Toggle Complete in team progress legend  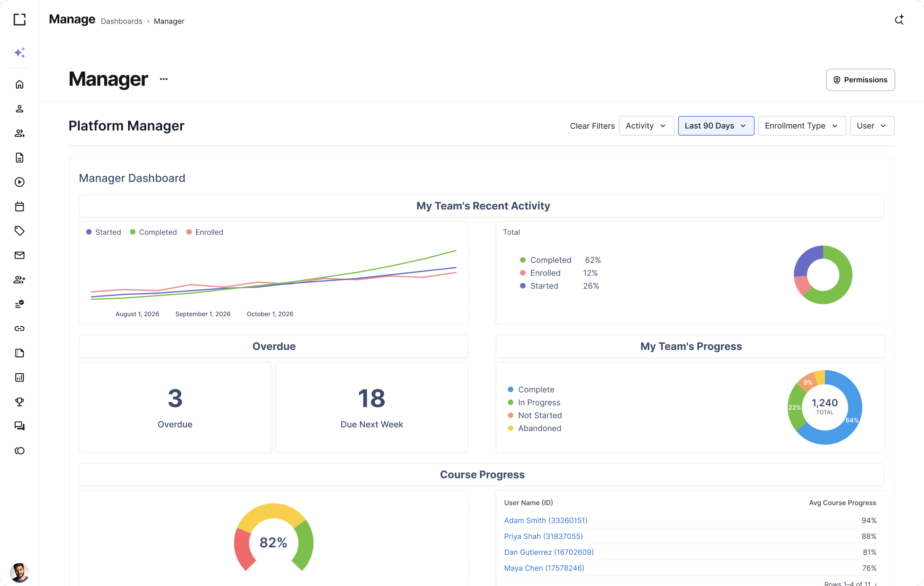tap(531, 390)
